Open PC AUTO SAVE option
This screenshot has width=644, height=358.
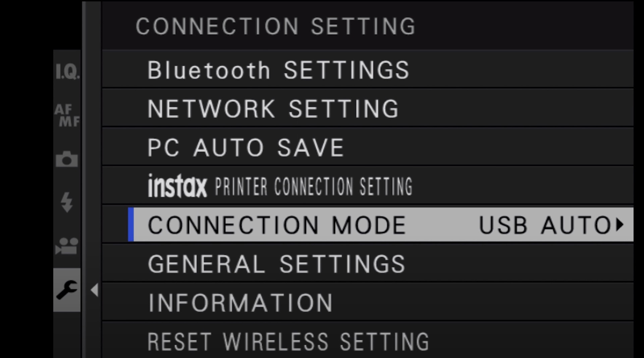coord(246,147)
